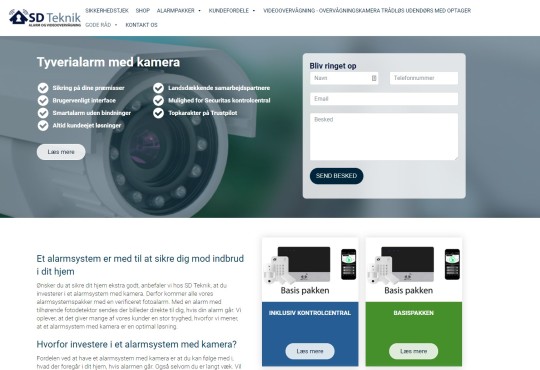The height and width of the screenshot is (370, 540).
Task: Click checkmark icon beside Altid kundeejet løsninger
Action: pos(43,126)
